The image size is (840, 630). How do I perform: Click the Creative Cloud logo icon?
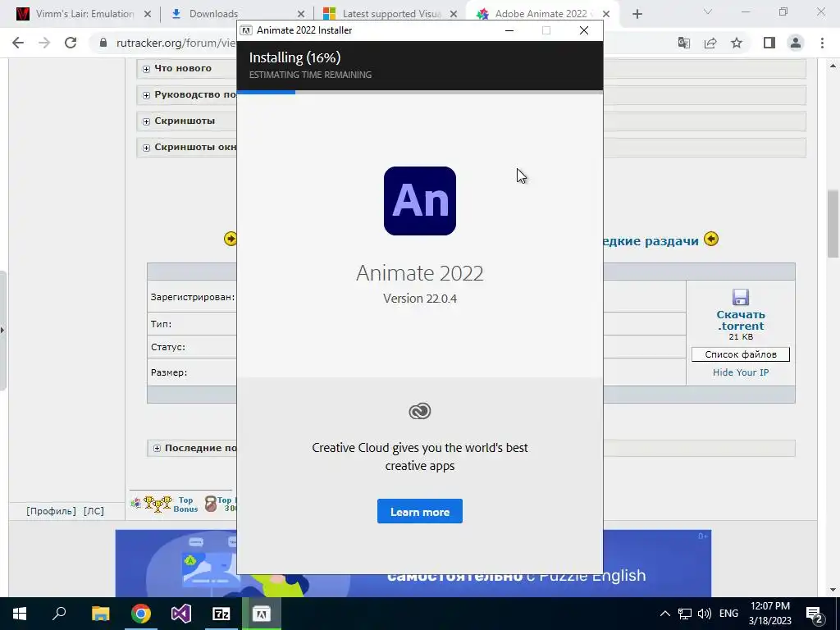[419, 411]
